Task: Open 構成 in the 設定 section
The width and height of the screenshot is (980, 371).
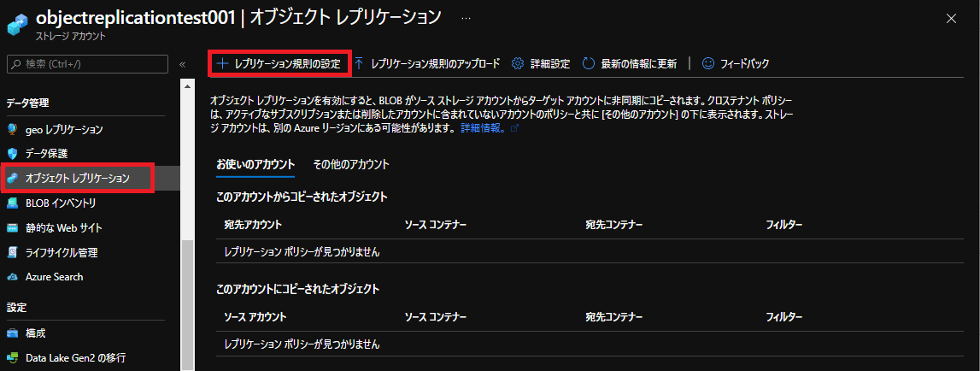Action: 36,333
